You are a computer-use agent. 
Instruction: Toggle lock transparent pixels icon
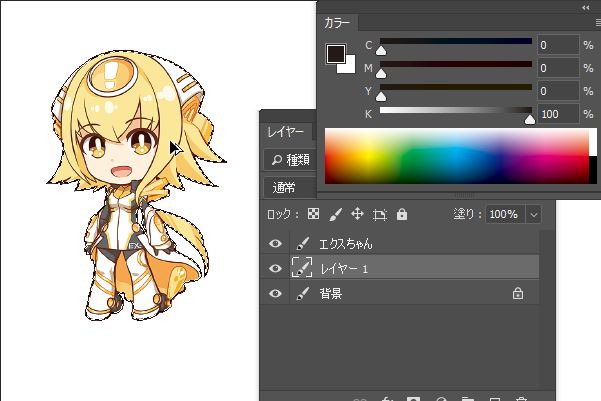pos(313,214)
